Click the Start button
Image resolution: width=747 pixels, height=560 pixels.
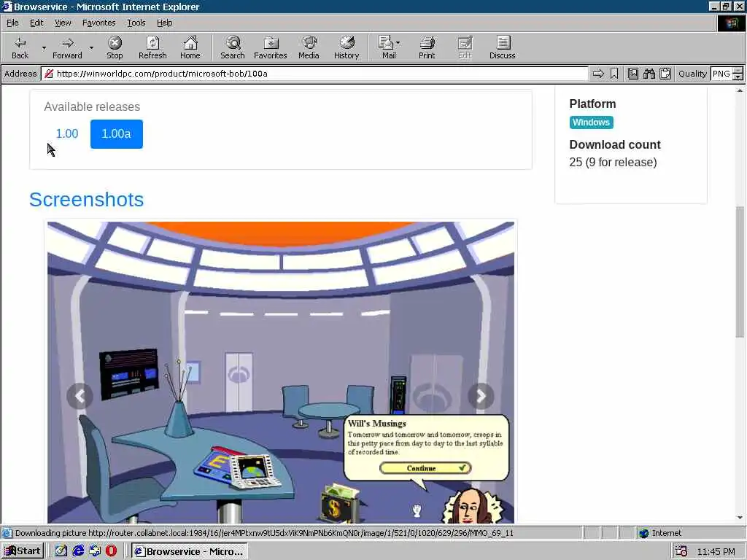tap(23, 551)
